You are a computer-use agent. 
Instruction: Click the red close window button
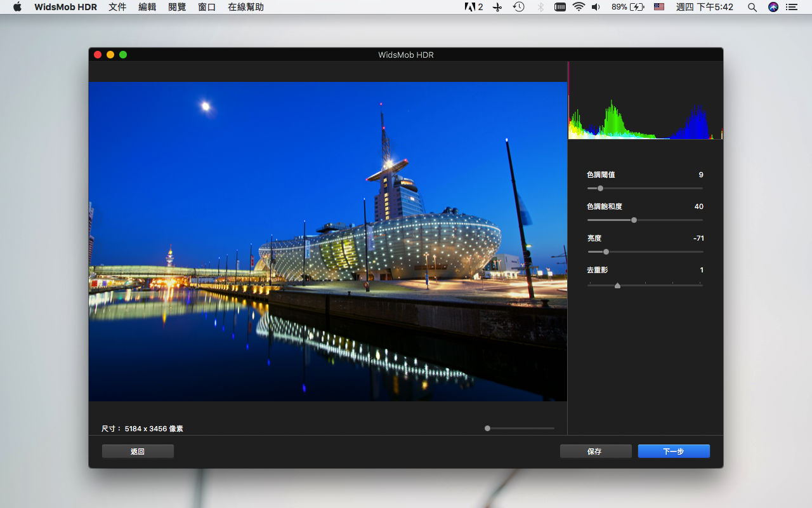click(98, 55)
